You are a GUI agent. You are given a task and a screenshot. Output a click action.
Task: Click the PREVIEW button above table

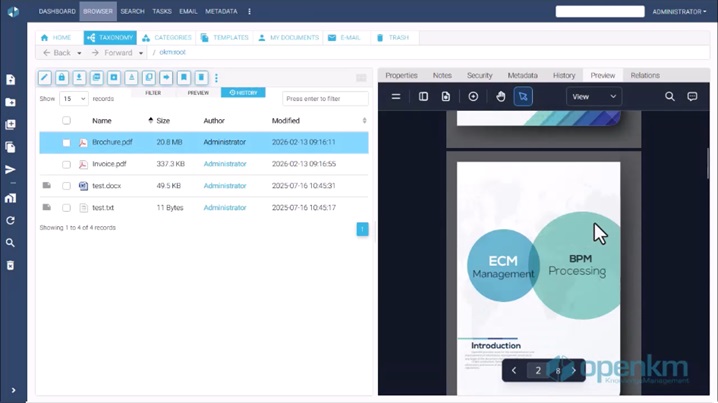[x=198, y=93]
